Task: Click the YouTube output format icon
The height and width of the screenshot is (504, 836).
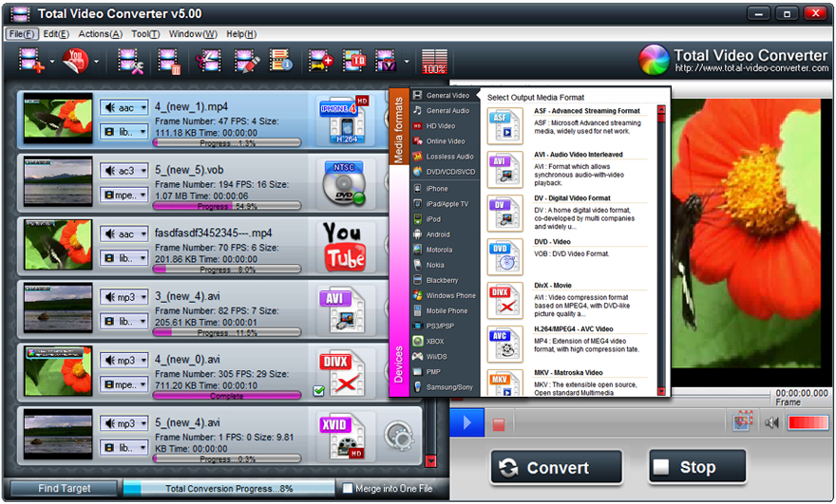Action: click(x=345, y=246)
